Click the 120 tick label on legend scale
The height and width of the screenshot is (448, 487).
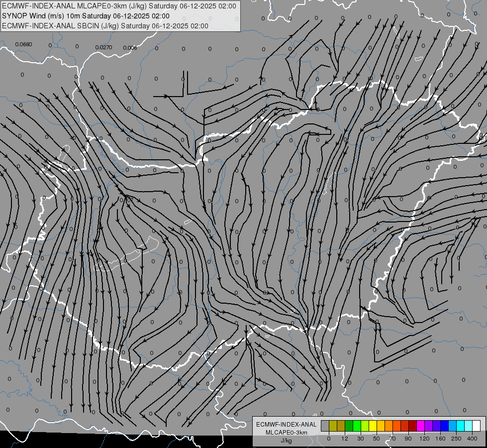[424, 439]
